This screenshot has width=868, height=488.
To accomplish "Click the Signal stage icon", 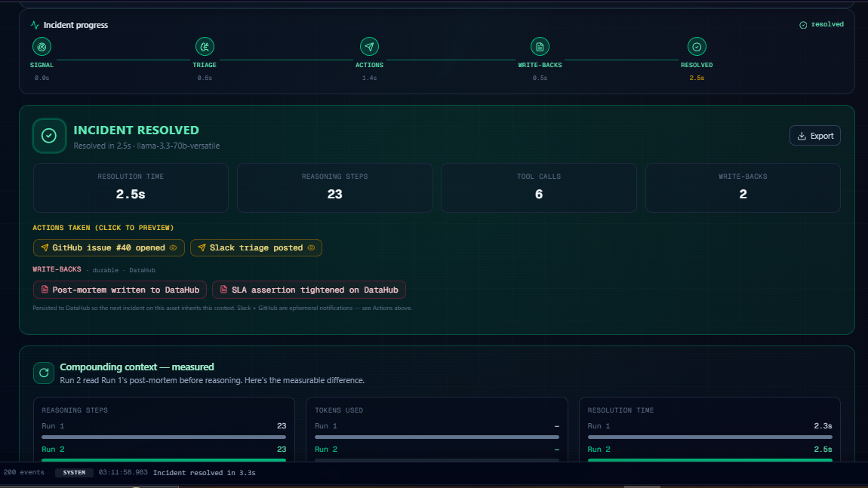I will [x=42, y=47].
